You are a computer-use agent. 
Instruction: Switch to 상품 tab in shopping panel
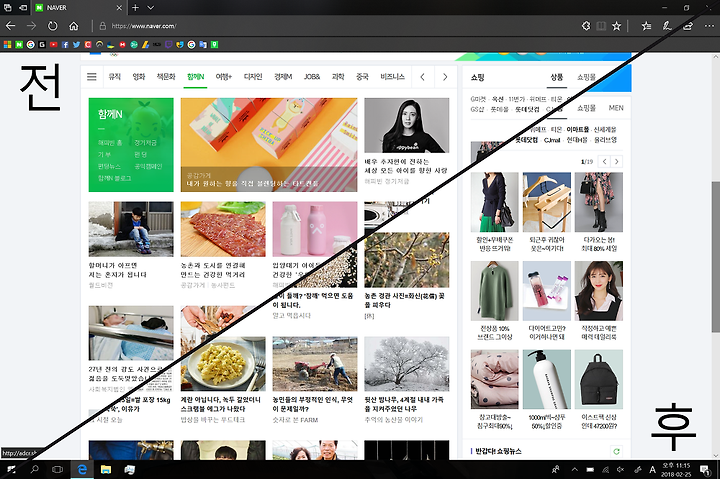click(x=557, y=77)
